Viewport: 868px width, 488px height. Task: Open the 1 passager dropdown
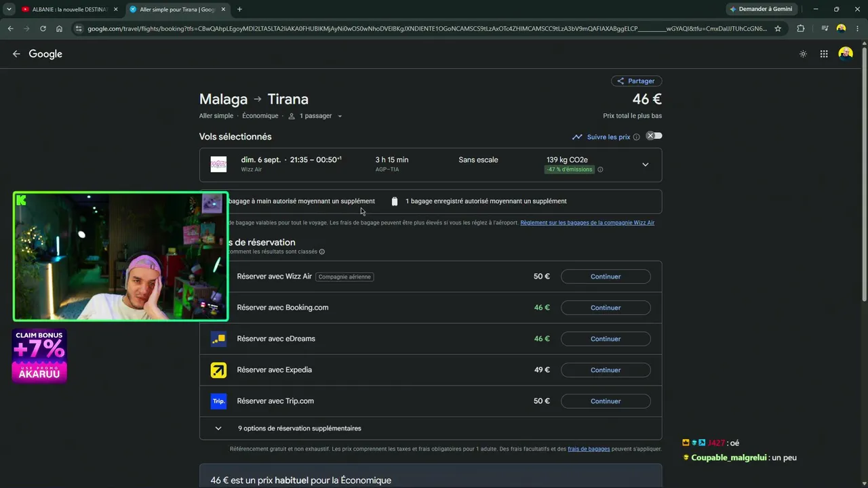(x=315, y=116)
